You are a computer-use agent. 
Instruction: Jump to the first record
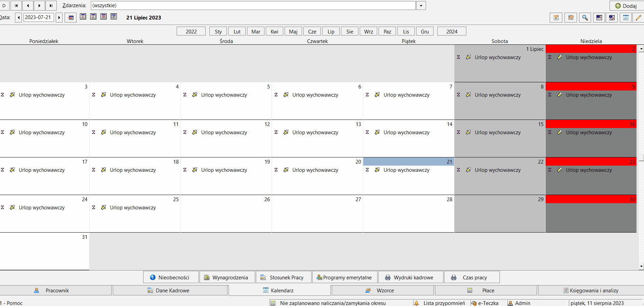(x=16, y=5)
